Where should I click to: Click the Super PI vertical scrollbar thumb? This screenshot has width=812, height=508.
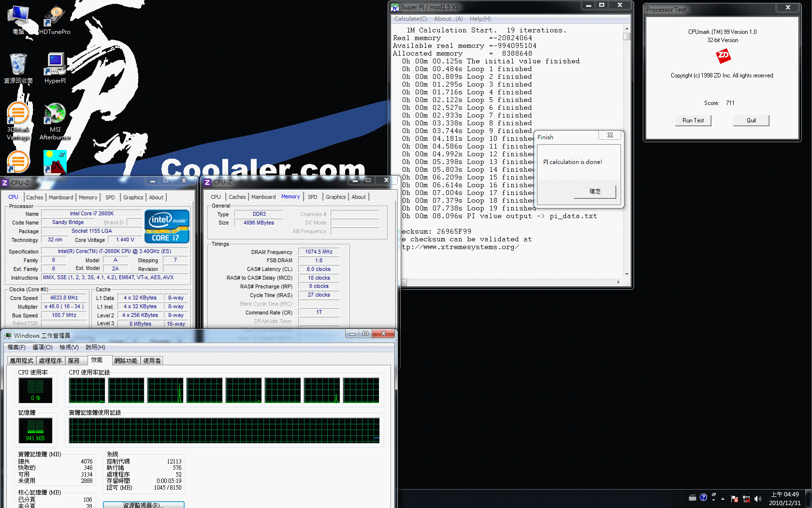[627, 36]
